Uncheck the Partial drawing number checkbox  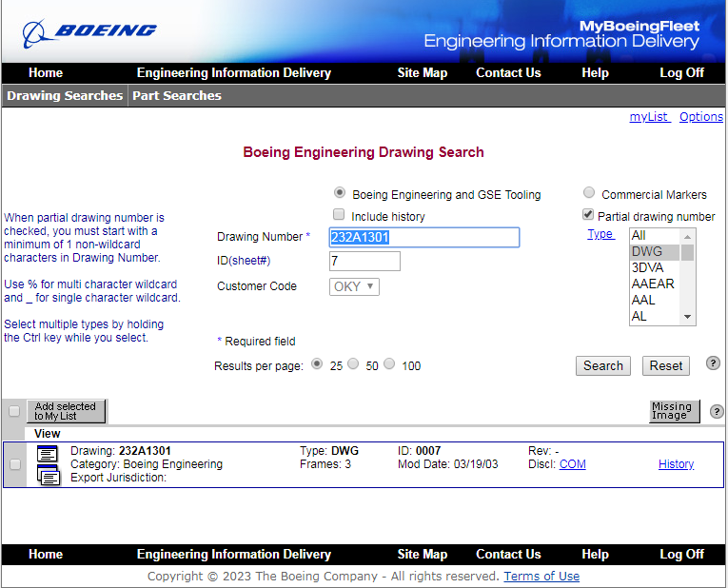[x=588, y=214]
